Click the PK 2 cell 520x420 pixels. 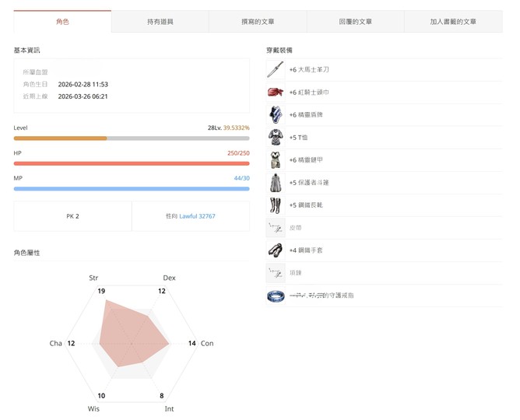point(72,216)
